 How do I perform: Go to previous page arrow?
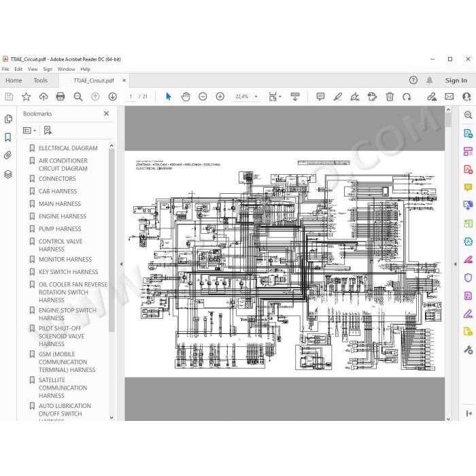(95, 97)
